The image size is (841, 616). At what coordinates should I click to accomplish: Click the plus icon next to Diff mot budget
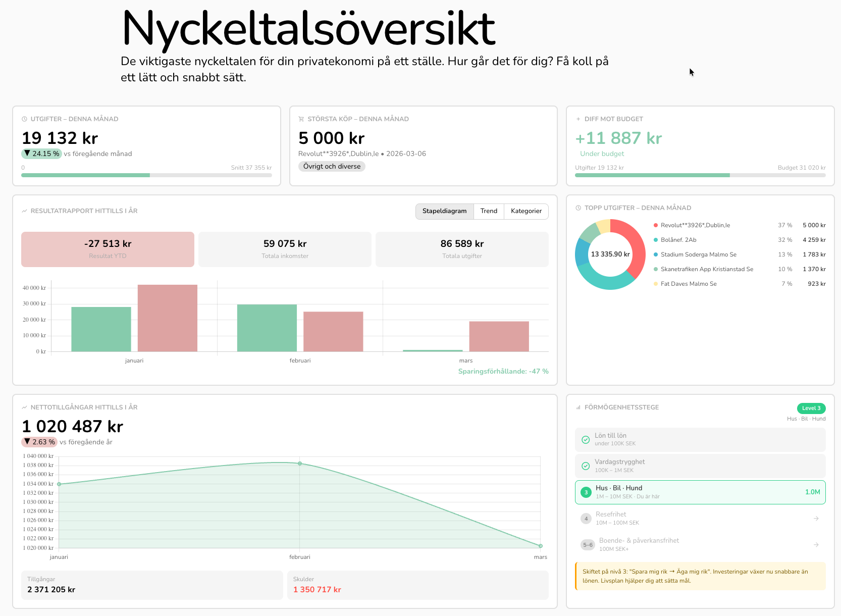(x=578, y=119)
